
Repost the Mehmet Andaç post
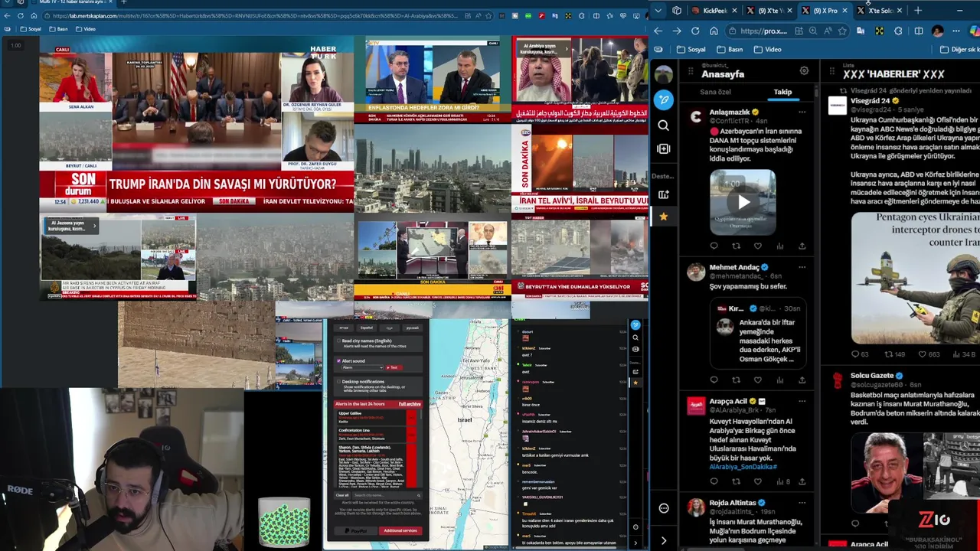(736, 380)
